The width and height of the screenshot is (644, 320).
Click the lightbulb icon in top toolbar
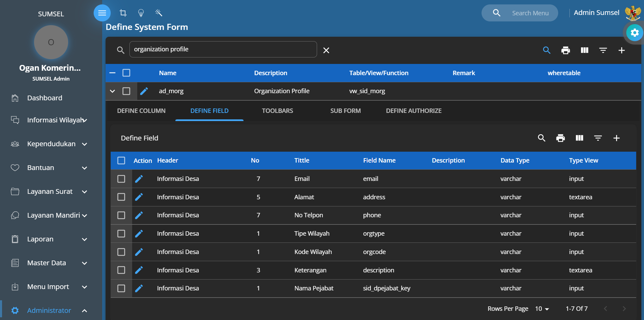pyautogui.click(x=141, y=13)
